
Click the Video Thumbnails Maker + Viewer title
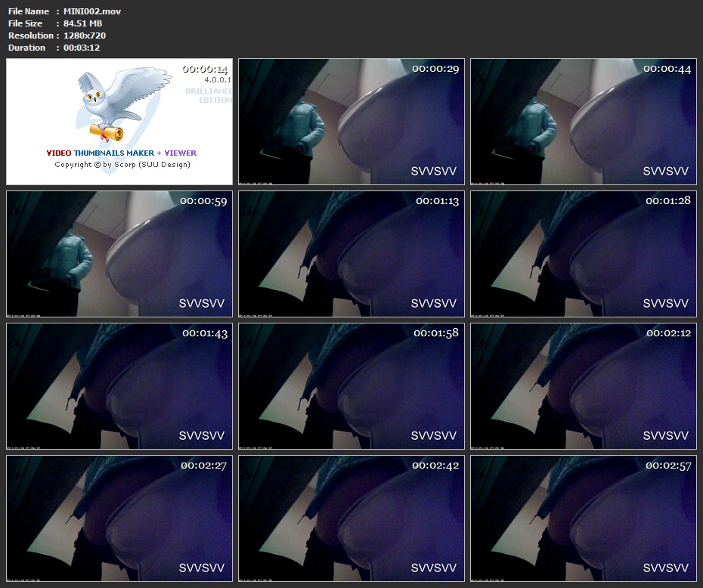122,153
